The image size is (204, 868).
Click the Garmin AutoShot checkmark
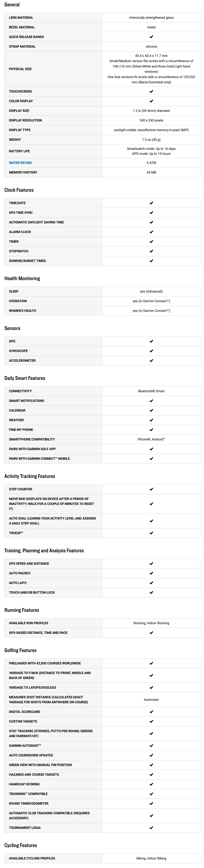tap(151, 746)
